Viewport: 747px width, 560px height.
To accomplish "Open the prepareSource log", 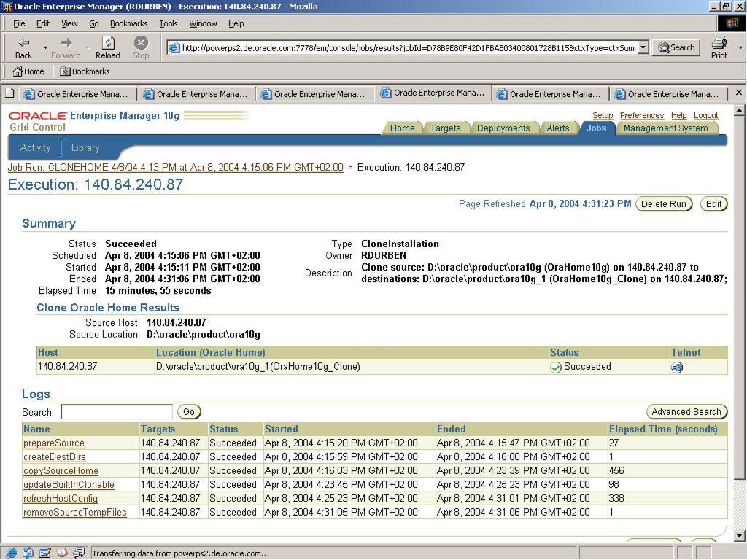I will tap(54, 443).
